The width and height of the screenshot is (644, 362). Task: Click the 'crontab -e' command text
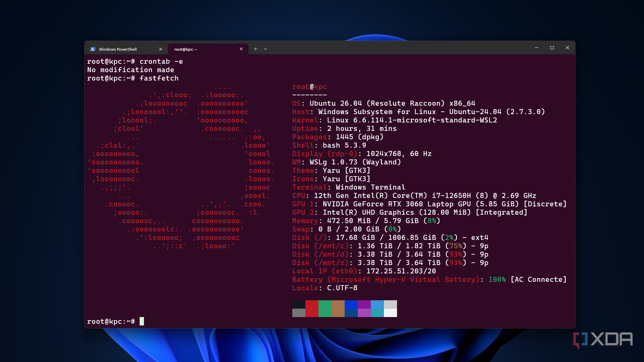coord(161,61)
